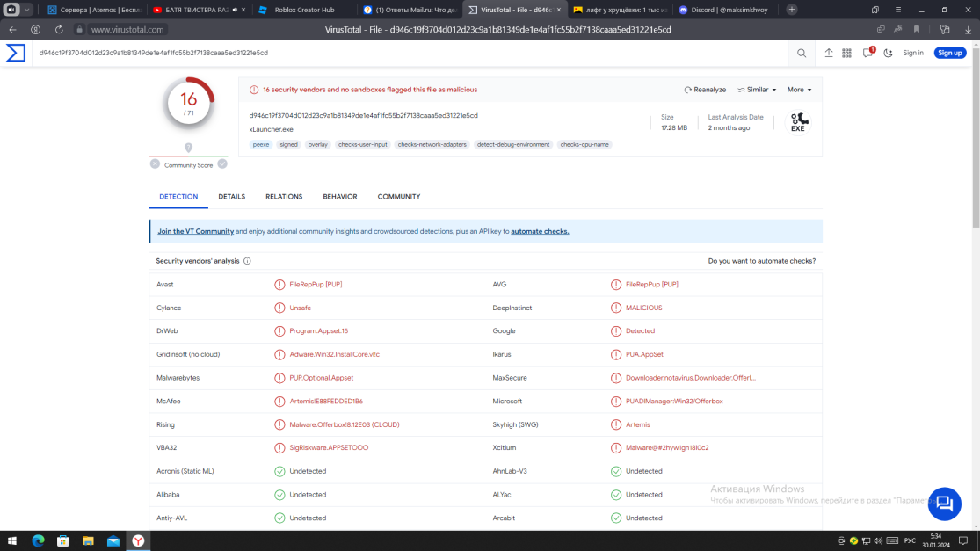The image size is (980, 551).
Task: Vote harmless with Community Score check button
Action: [x=222, y=163]
